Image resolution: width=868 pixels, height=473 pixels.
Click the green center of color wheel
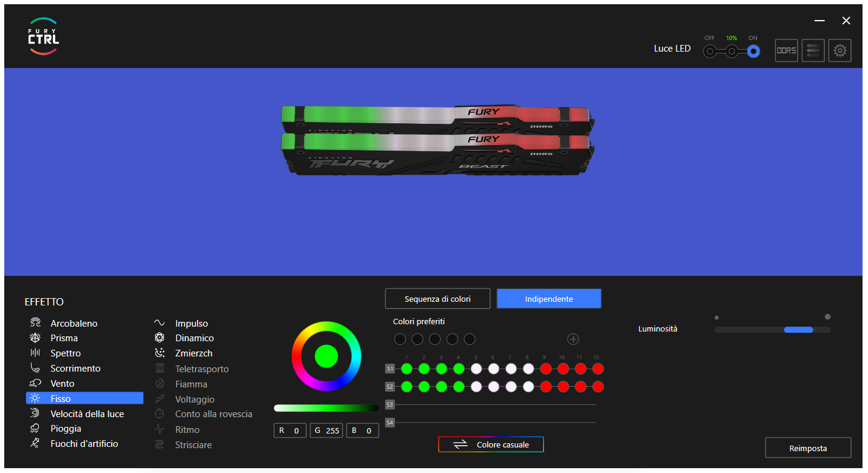[326, 356]
